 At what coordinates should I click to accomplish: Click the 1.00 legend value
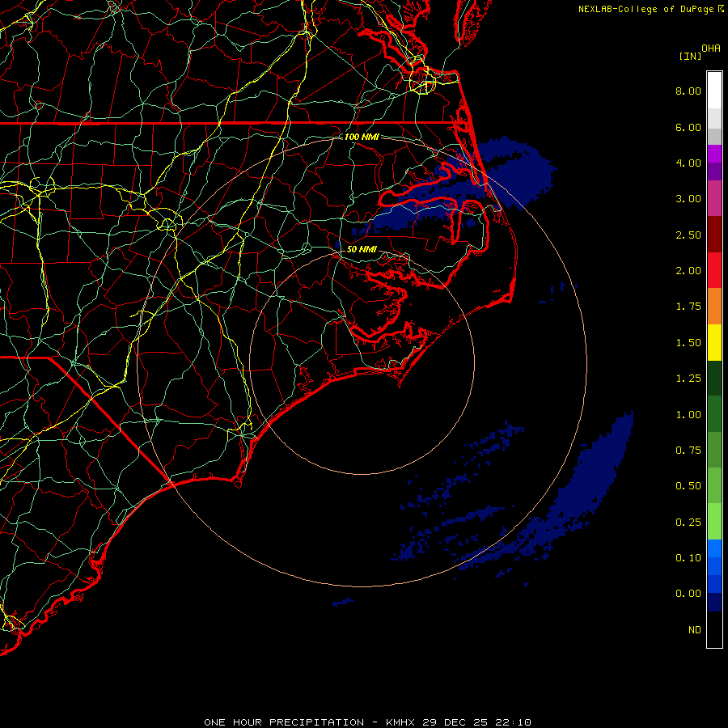(688, 415)
